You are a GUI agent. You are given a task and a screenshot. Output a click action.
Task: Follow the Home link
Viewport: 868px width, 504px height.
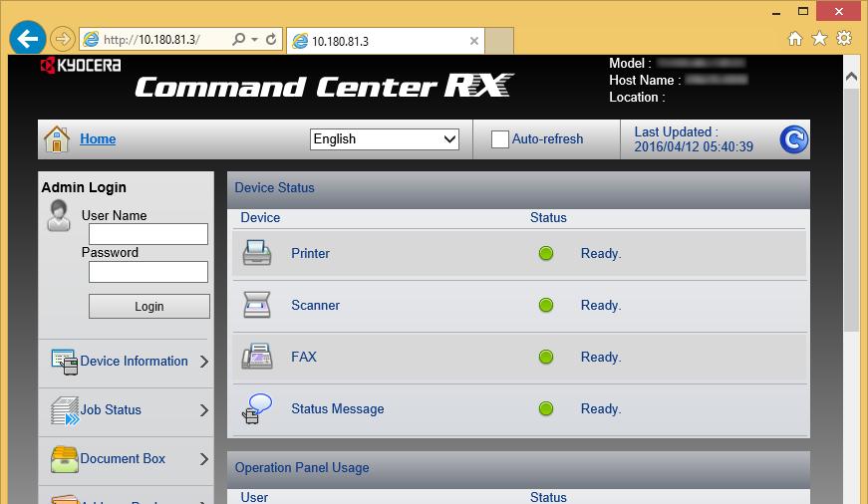tap(98, 138)
